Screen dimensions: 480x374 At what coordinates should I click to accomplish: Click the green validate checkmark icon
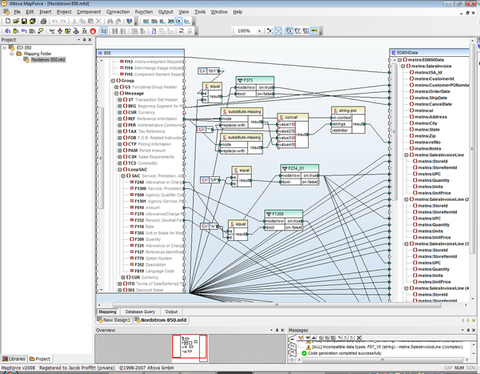(x=129, y=21)
